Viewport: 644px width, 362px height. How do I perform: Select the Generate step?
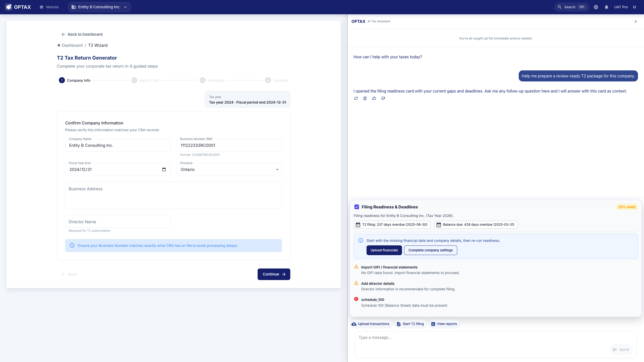(277, 80)
